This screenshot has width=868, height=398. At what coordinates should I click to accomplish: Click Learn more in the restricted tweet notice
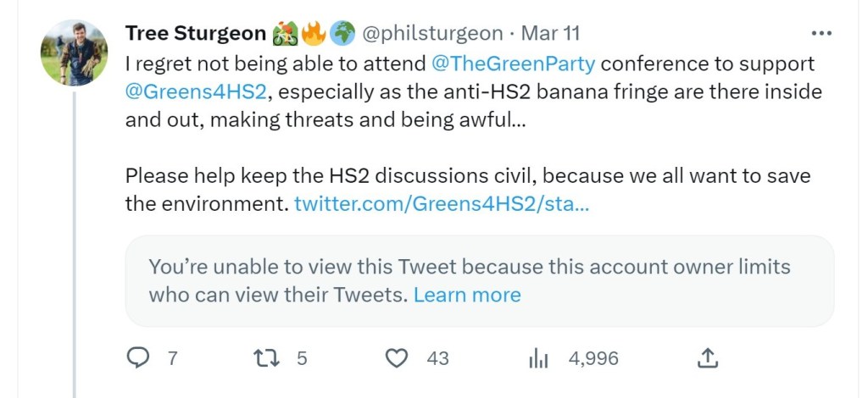coord(467,295)
